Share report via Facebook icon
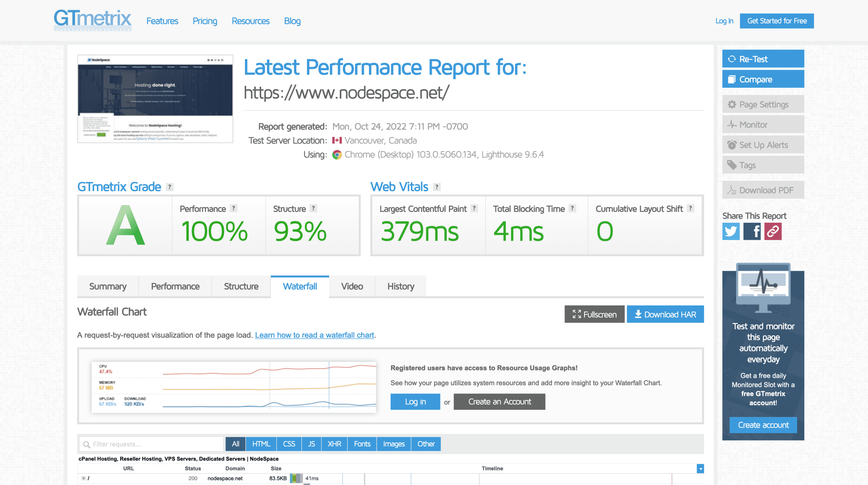The height and width of the screenshot is (485, 868). coord(752,231)
